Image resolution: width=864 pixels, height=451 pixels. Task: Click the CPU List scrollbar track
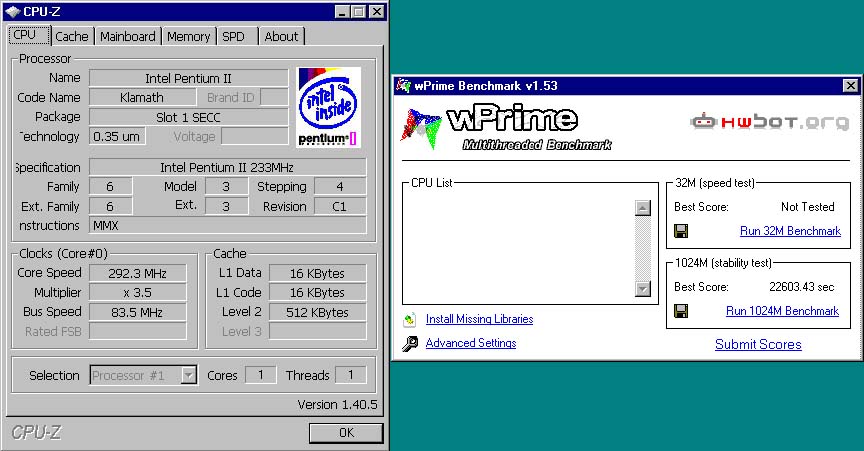tap(642, 248)
